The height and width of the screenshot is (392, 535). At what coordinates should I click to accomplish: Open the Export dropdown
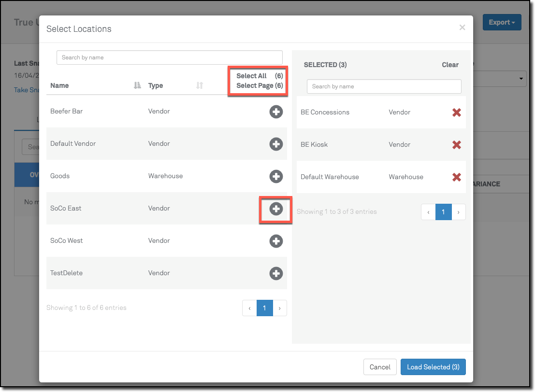click(x=502, y=22)
